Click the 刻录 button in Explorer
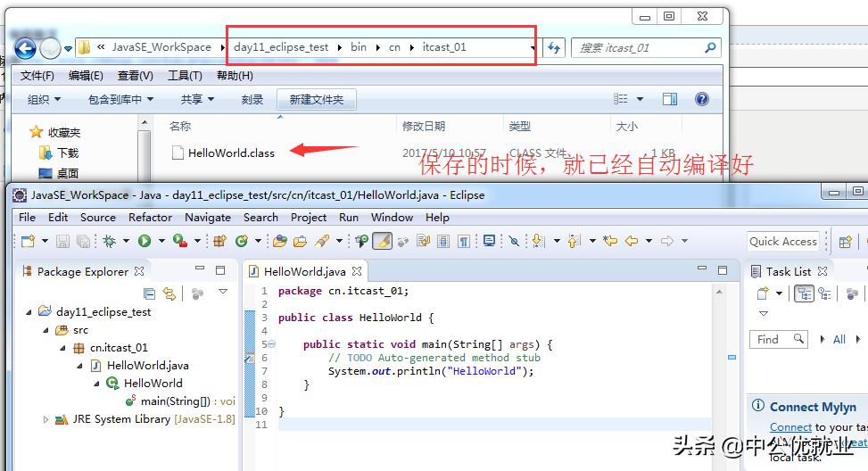Viewport: 868px width, 471px height. coord(252,100)
